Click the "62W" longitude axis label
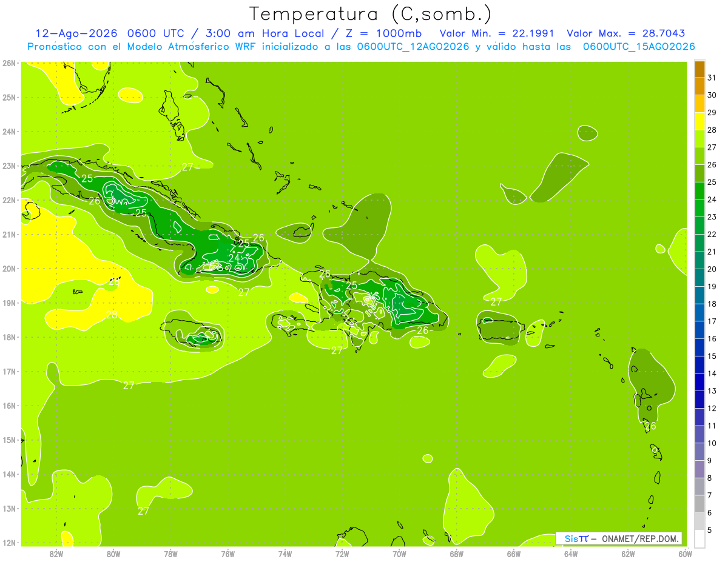The width and height of the screenshot is (728, 562). pos(628,554)
